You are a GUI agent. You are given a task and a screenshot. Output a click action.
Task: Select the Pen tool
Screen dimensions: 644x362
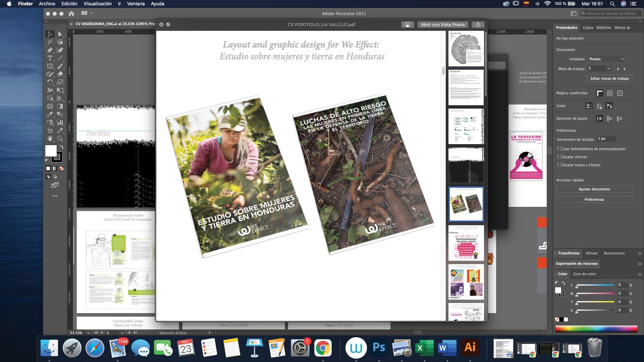50,50
